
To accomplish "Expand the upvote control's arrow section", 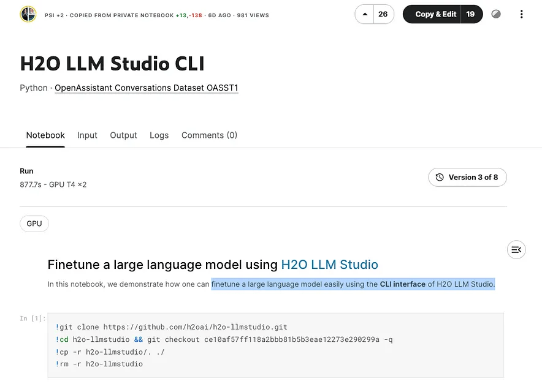I will coord(364,13).
